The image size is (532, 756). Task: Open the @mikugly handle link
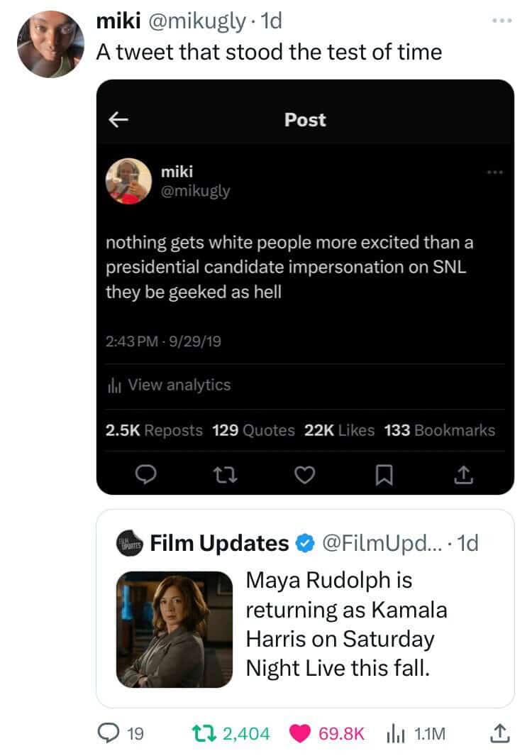(196, 21)
